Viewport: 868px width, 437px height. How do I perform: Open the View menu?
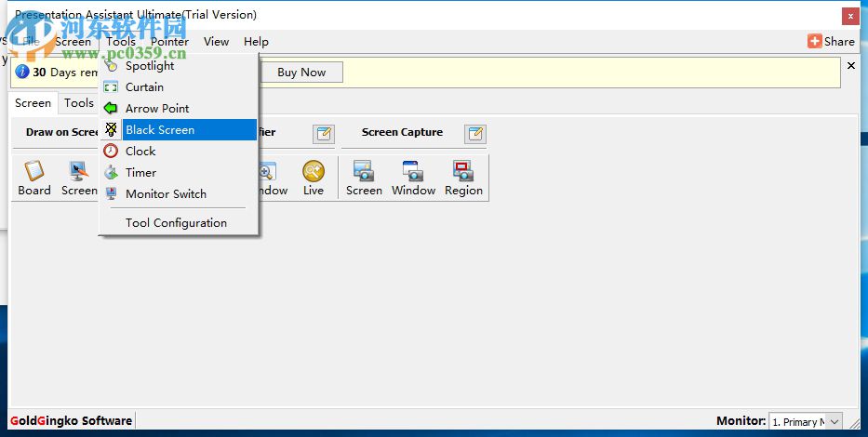(216, 42)
